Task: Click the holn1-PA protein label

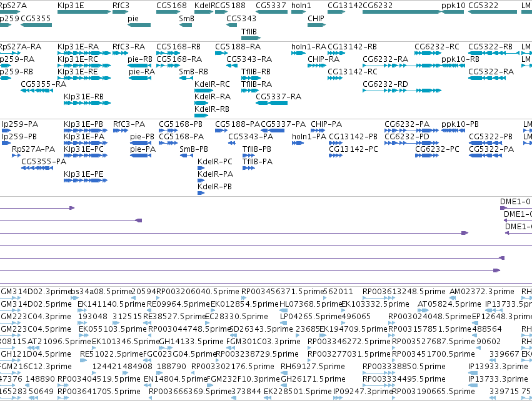Action: [x=309, y=137]
